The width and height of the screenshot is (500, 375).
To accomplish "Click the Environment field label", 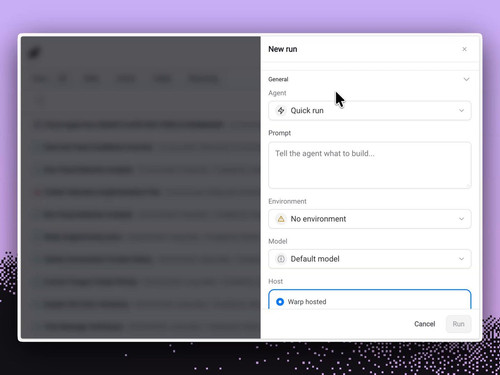I will pos(287,201).
